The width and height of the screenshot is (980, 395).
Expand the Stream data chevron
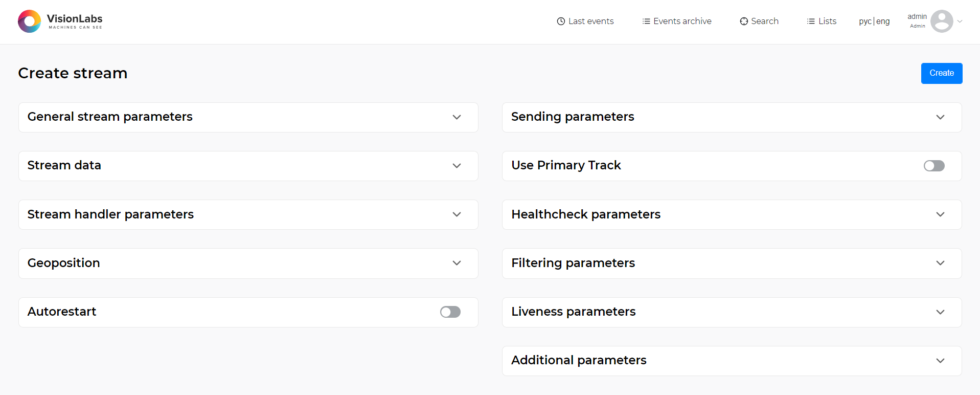[x=457, y=166]
